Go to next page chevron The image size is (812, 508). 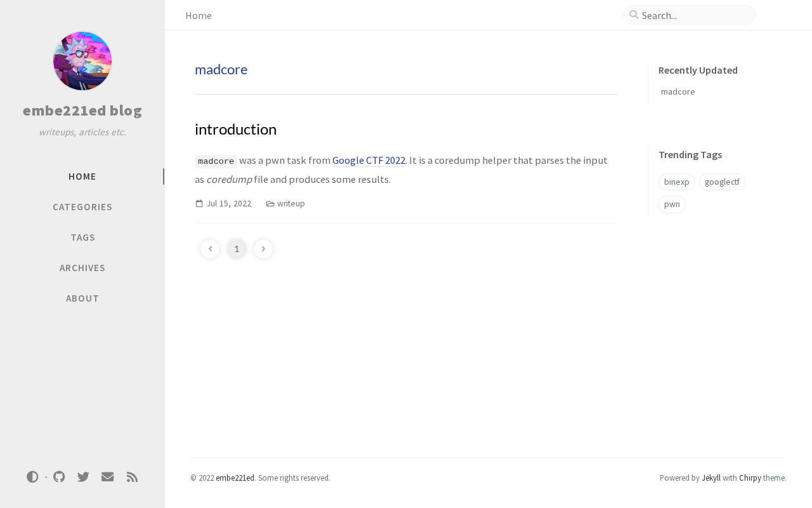263,249
